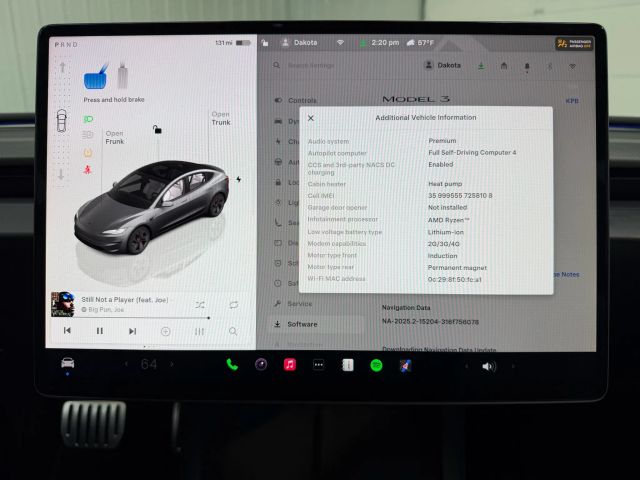Tap the top-view car icon on gear strip
The height and width of the screenshot is (480, 640).
click(62, 120)
